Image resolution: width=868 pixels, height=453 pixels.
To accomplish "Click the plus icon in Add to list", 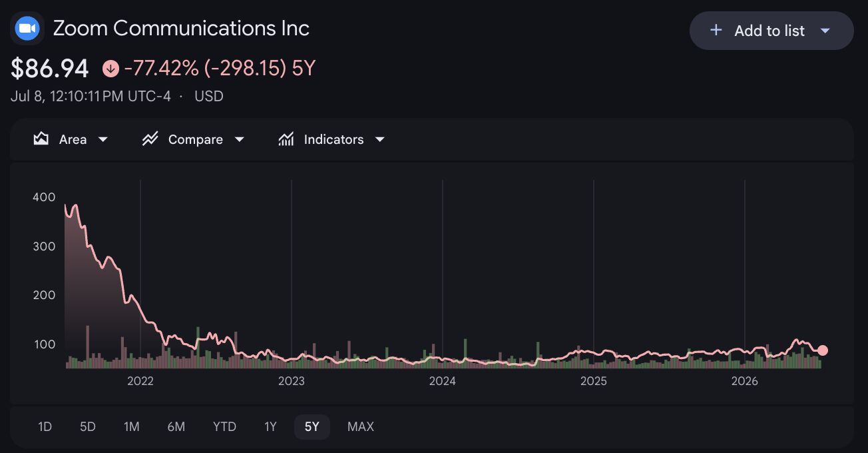I will [716, 31].
